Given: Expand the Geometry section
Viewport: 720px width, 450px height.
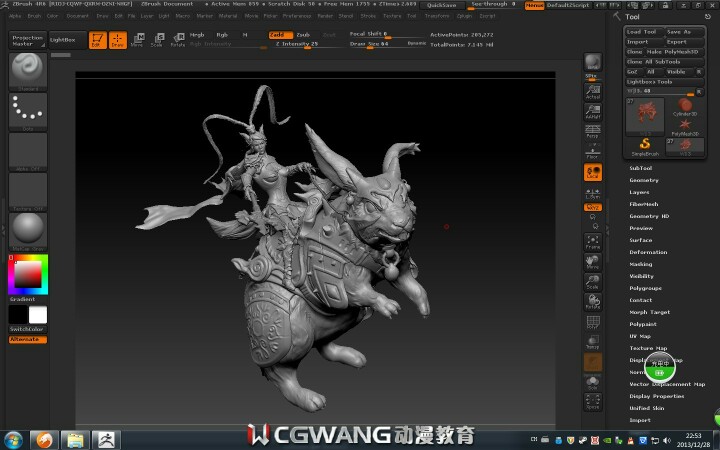Looking at the screenshot, I should 644,180.
